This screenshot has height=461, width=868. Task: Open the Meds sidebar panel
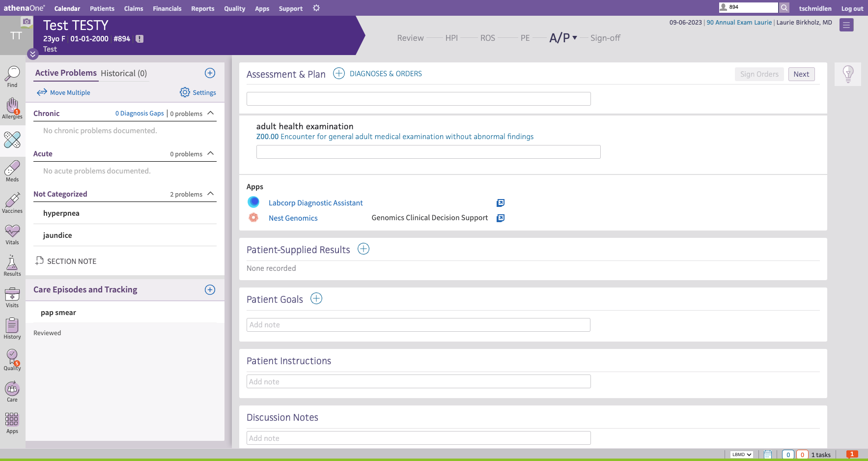(12, 171)
